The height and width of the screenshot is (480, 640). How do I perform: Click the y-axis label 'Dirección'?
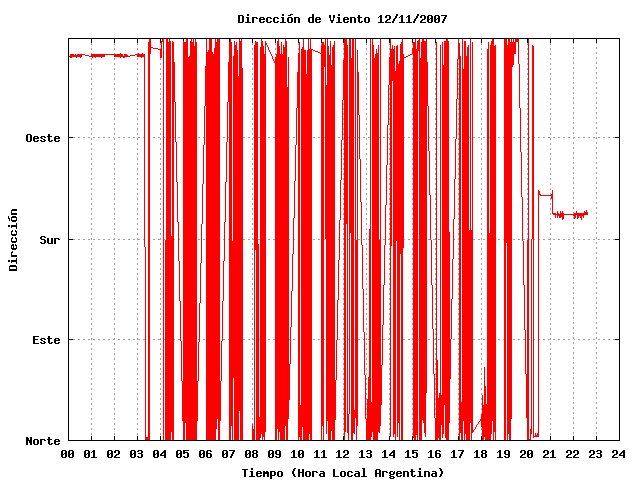coord(13,240)
